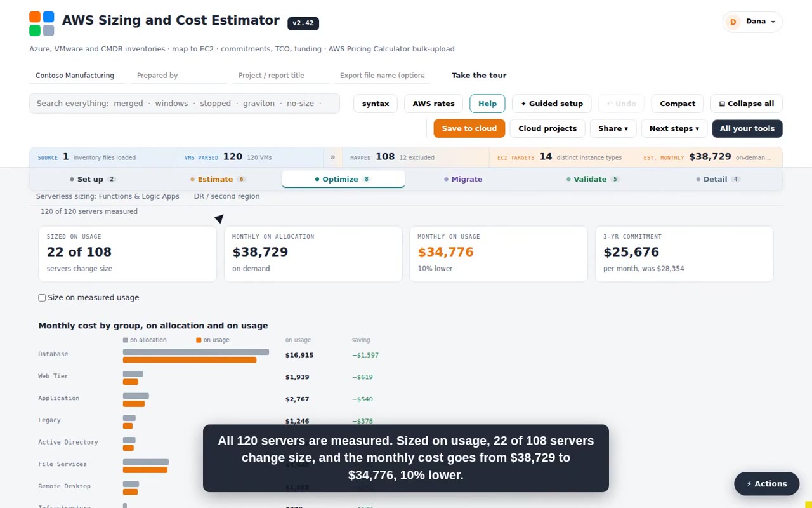Screen dimensions: 812x508
Task: Open AWS rates
Action: pyautogui.click(x=434, y=104)
